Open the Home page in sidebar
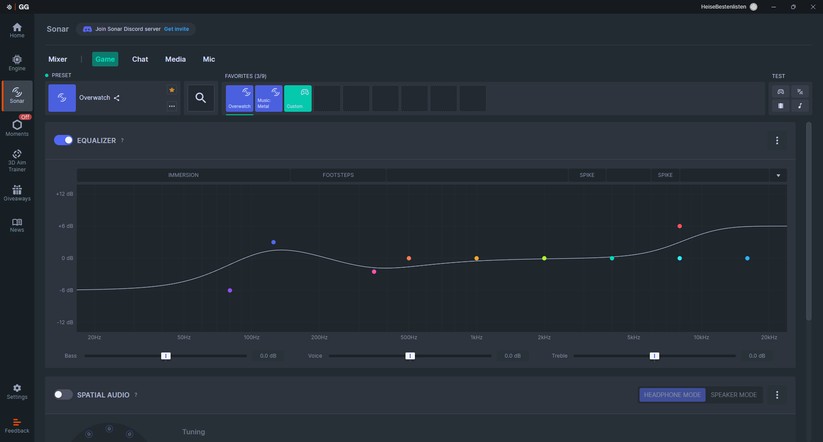The height and width of the screenshot is (442, 823). click(x=17, y=30)
